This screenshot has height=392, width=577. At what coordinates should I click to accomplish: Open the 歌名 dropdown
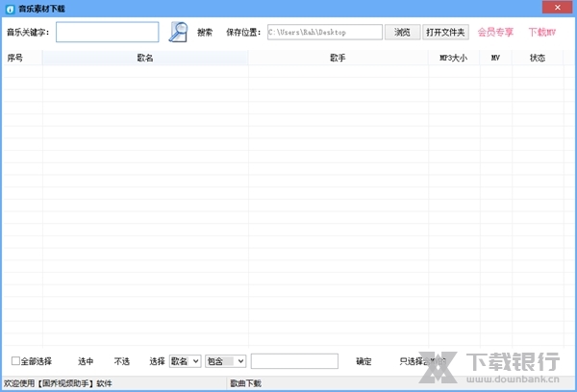pos(185,361)
